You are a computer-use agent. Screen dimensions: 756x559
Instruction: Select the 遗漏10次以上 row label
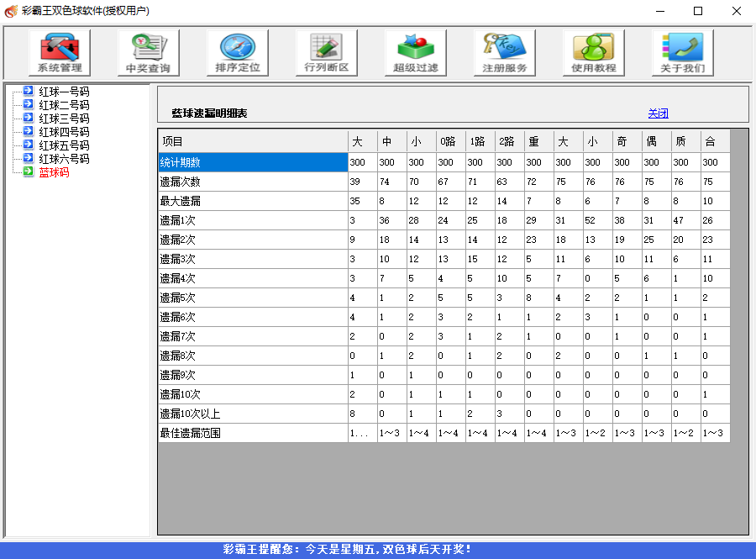253,414
